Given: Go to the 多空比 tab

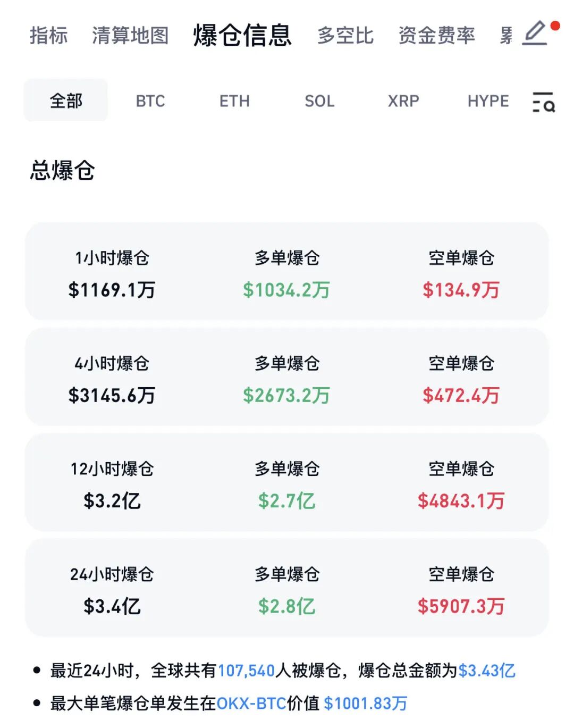Looking at the screenshot, I should coord(345,36).
